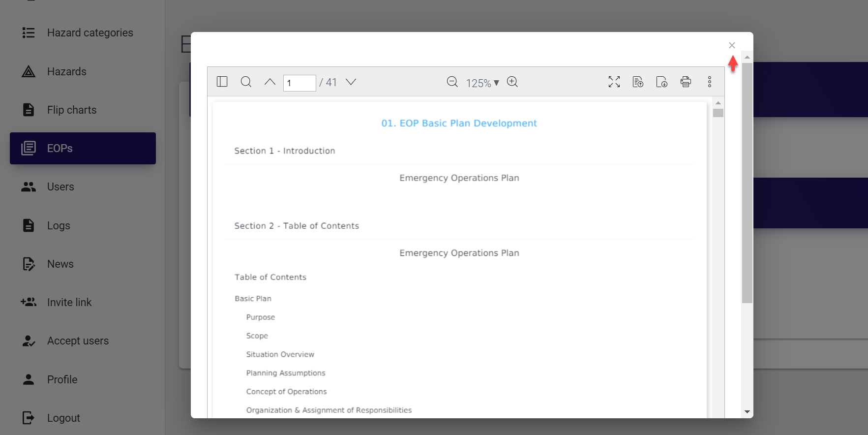Viewport: 868px width, 435px height.
Task: Open search in the PDF viewer
Action: (x=246, y=82)
